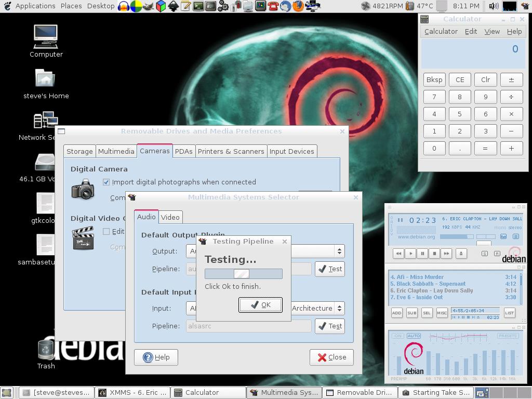Open playlist LIST menu button
532x399 pixels.
[509, 313]
